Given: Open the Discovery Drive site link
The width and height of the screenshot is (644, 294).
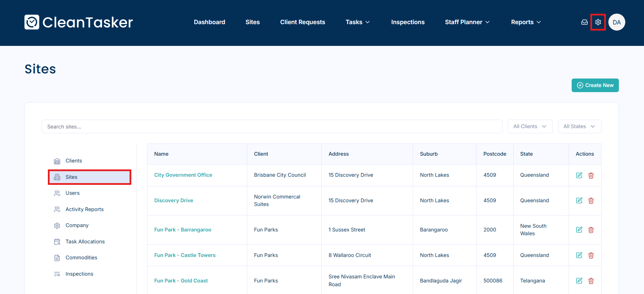Looking at the screenshot, I should [x=174, y=201].
